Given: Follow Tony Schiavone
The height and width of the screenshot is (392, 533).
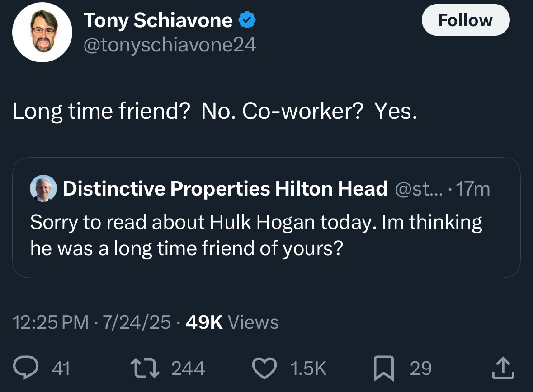Looking at the screenshot, I should (x=465, y=20).
